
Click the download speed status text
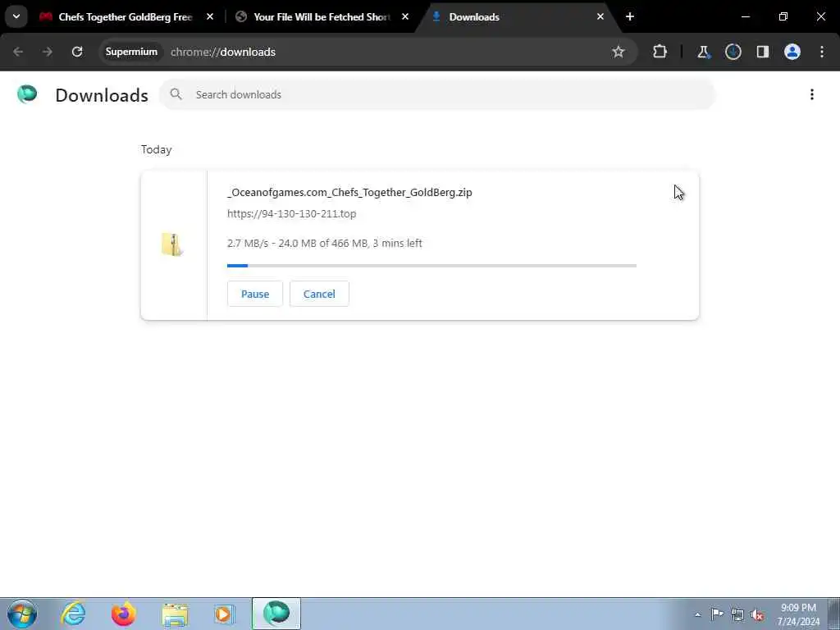[x=325, y=243]
